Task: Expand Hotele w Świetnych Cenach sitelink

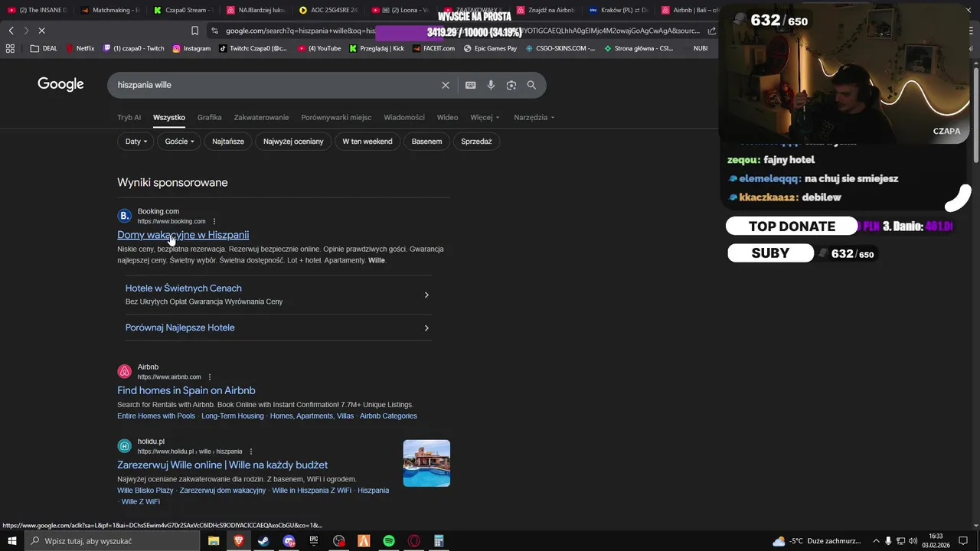Action: click(278, 295)
